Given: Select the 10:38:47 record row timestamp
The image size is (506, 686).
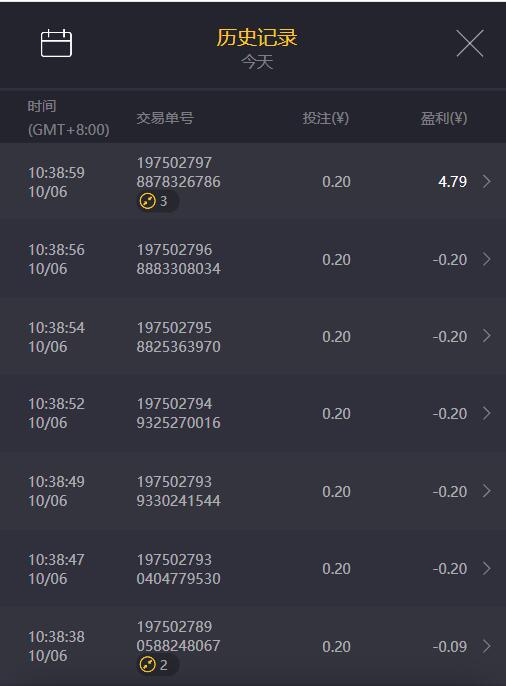Looking at the screenshot, I should coord(56,569).
